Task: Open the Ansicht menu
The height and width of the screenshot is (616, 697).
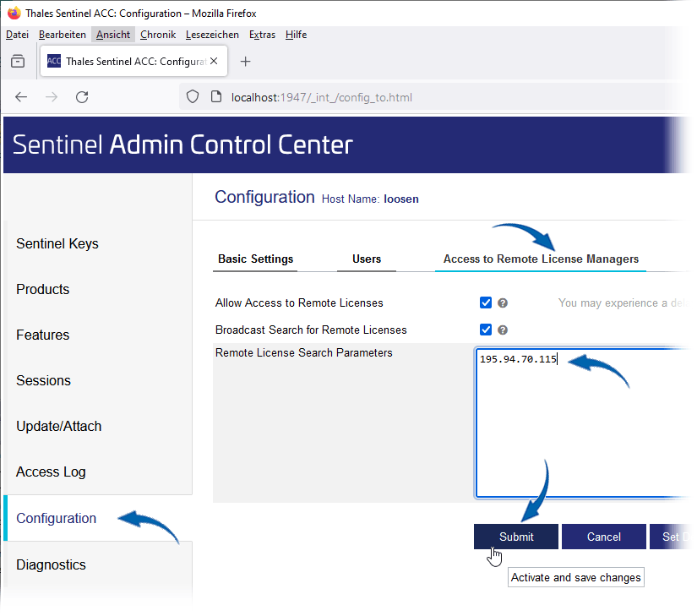Action: 113,35
